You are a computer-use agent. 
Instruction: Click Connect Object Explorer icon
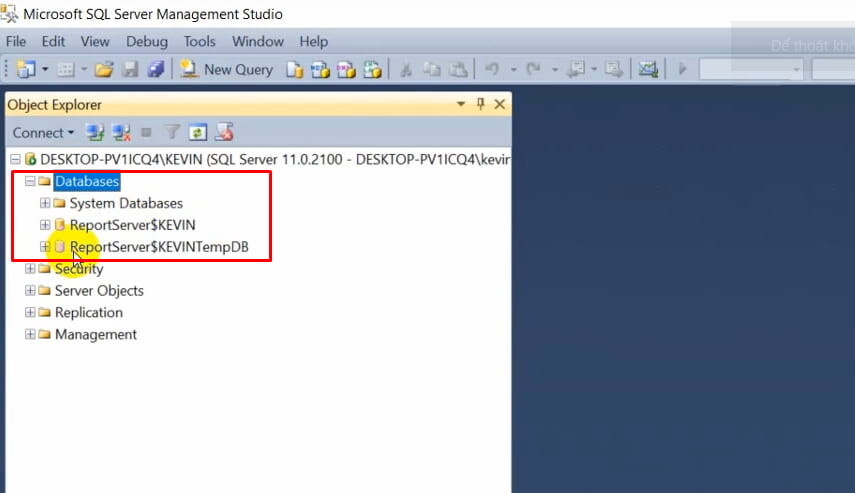tap(95, 133)
